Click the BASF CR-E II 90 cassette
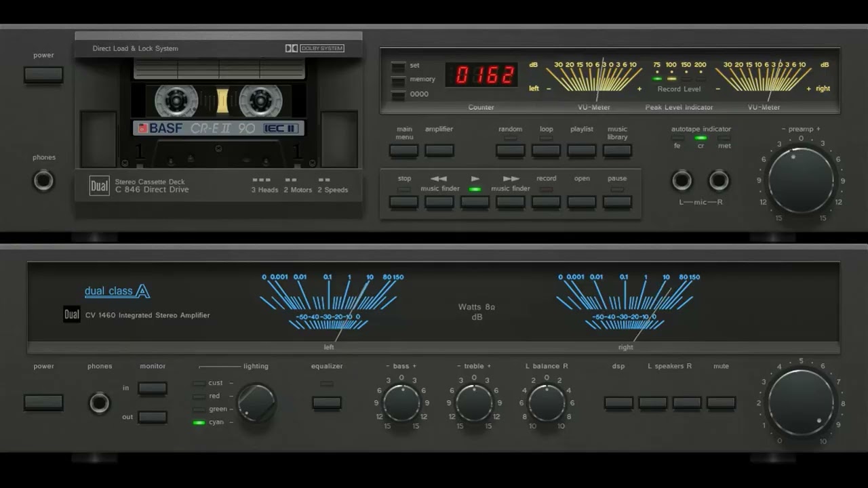Viewport: 868px width, 488px height. coord(218,113)
